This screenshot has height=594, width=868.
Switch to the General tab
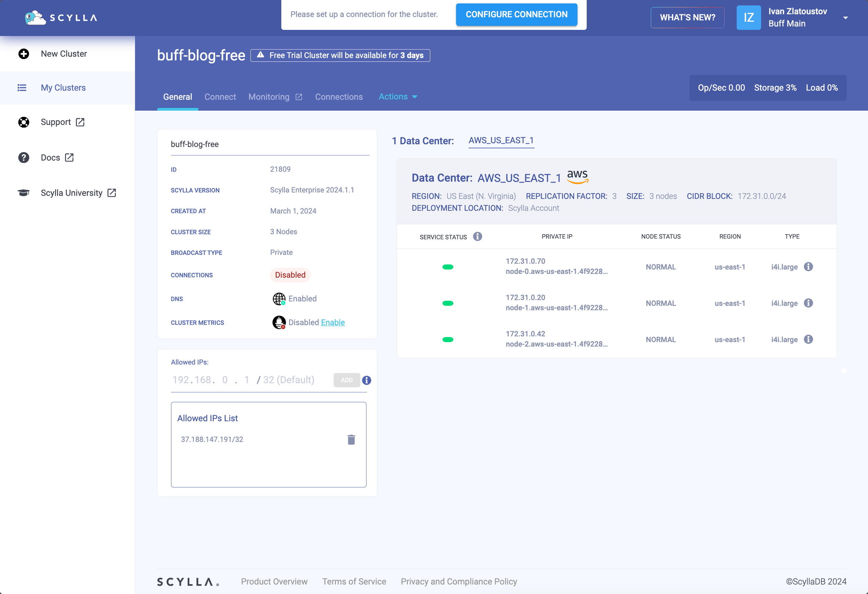[177, 97]
